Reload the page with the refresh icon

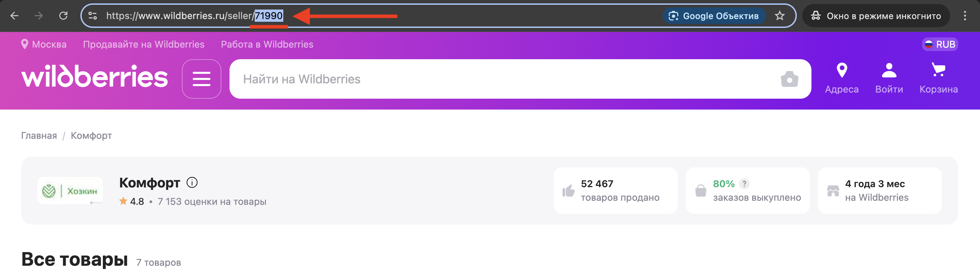pos(63,16)
